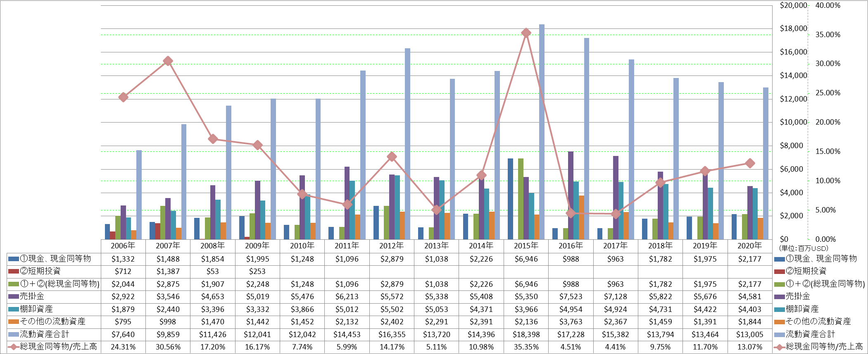Click the 30.56% ratio cell for 2007年

(x=168, y=347)
